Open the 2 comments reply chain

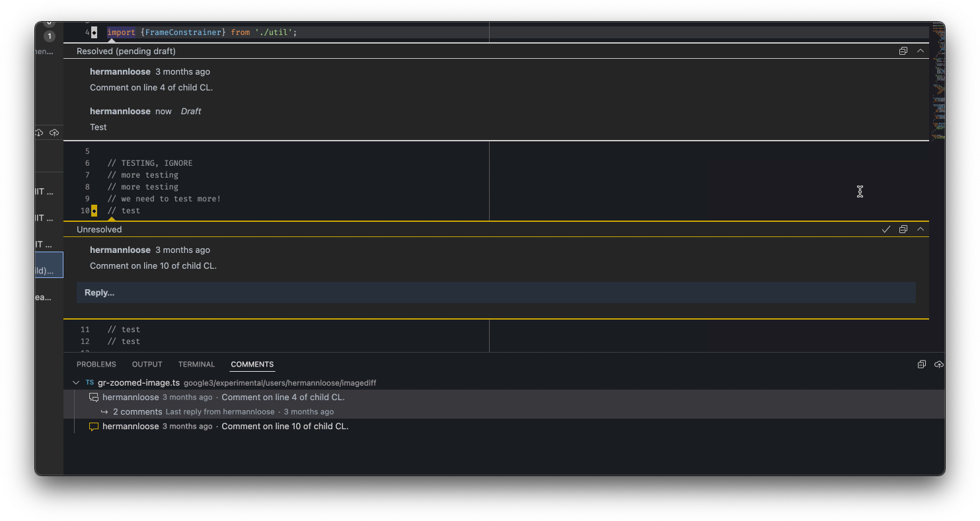(137, 411)
